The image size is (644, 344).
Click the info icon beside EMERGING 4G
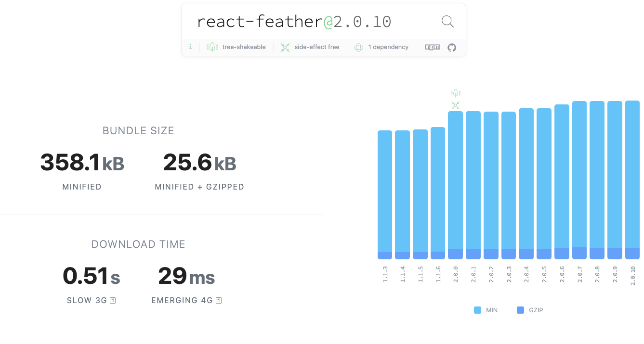point(219,301)
